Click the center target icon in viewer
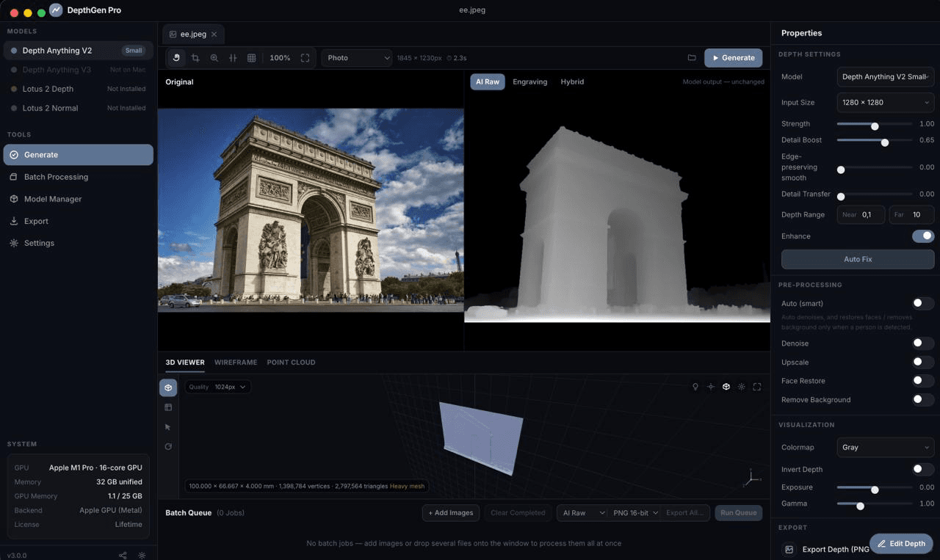Image resolution: width=940 pixels, height=560 pixels. [x=711, y=387]
